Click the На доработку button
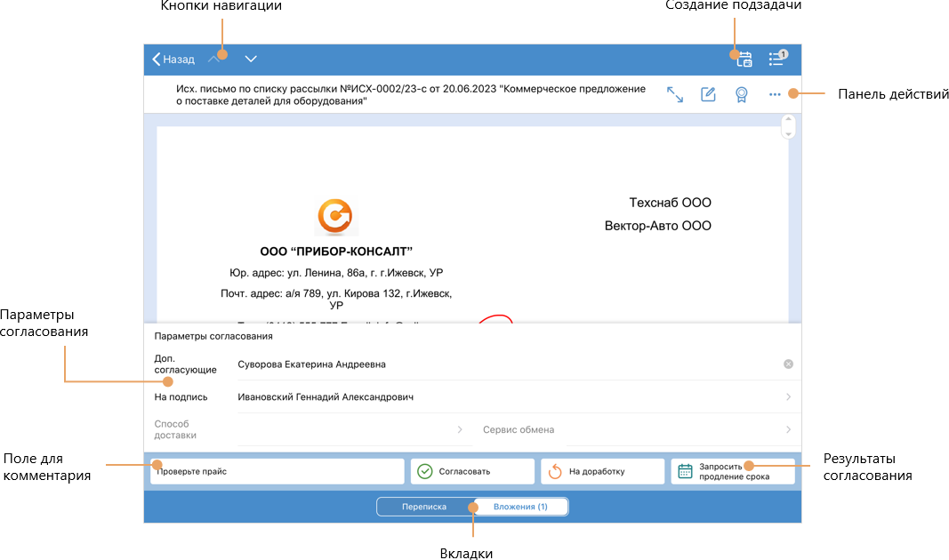Viewport: 949px width, 560px height. pyautogui.click(x=603, y=471)
